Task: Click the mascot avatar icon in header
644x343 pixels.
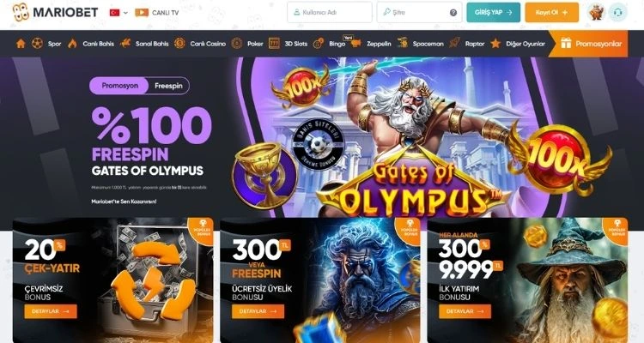Action: coord(596,12)
